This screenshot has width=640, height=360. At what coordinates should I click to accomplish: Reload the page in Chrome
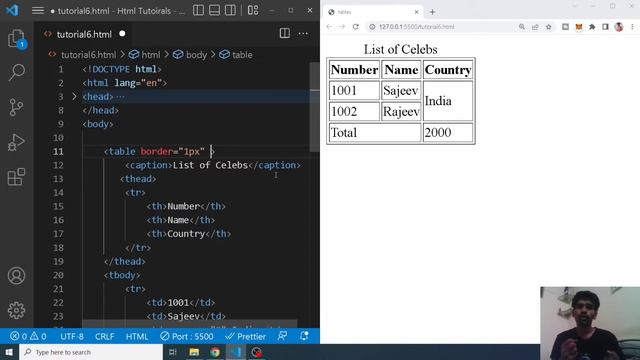(x=356, y=27)
